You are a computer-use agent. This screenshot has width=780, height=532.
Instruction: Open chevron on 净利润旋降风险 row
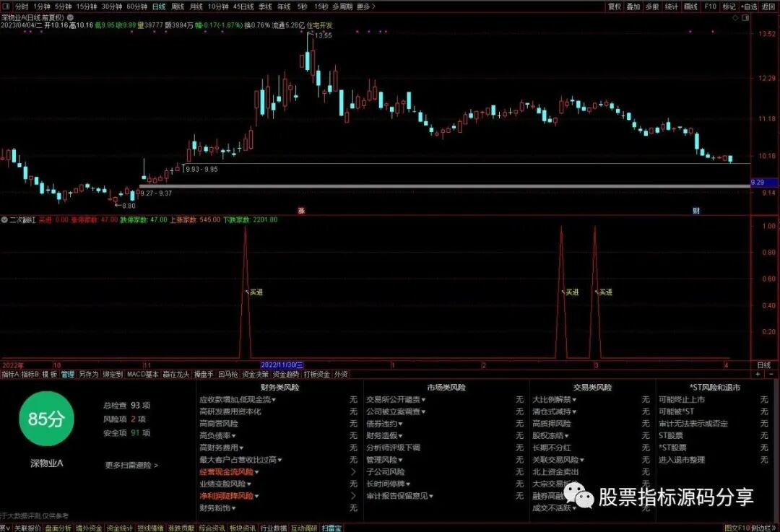pyautogui.click(x=353, y=496)
